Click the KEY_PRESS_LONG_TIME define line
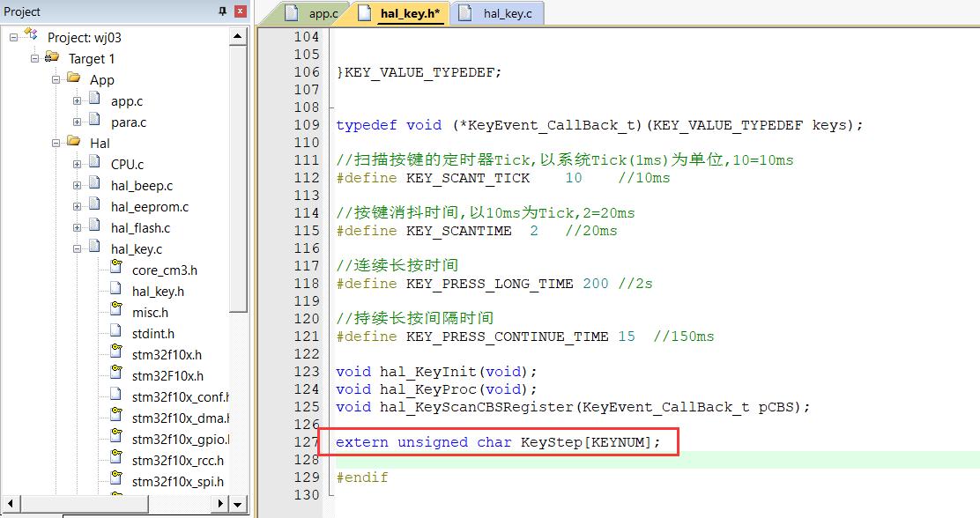Screen dimensions: 980x518 (x=494, y=284)
